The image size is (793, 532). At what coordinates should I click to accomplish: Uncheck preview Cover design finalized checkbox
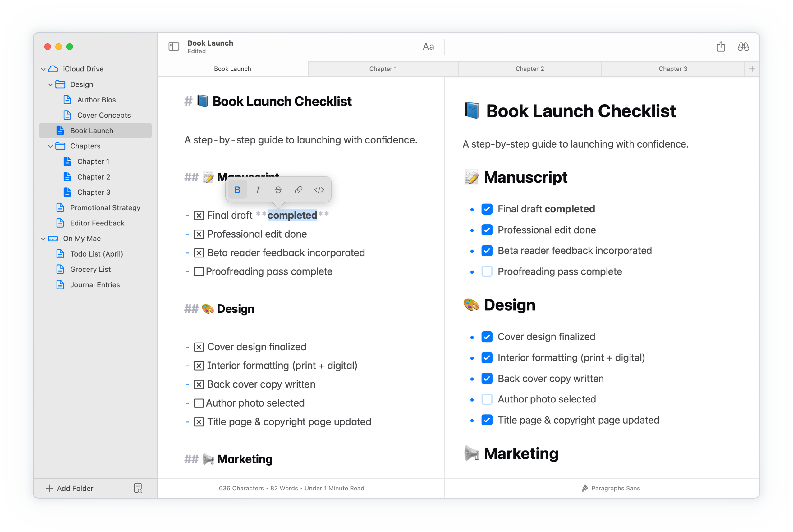click(x=487, y=337)
